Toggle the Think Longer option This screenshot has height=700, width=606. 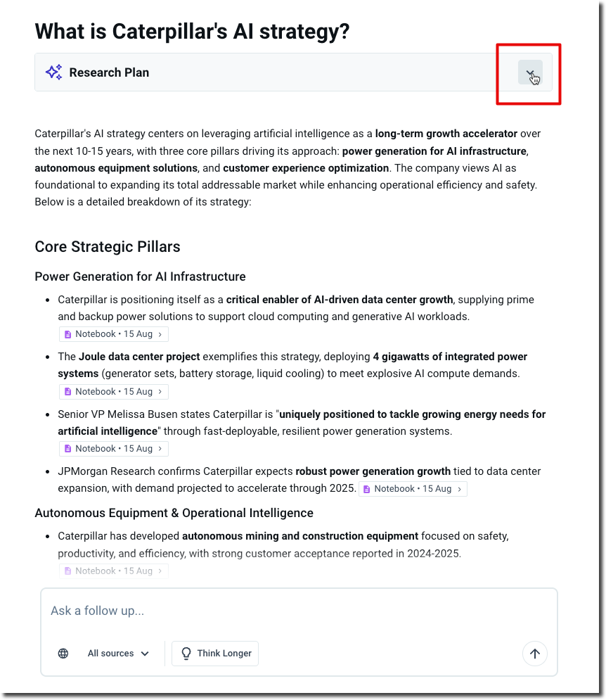click(215, 654)
